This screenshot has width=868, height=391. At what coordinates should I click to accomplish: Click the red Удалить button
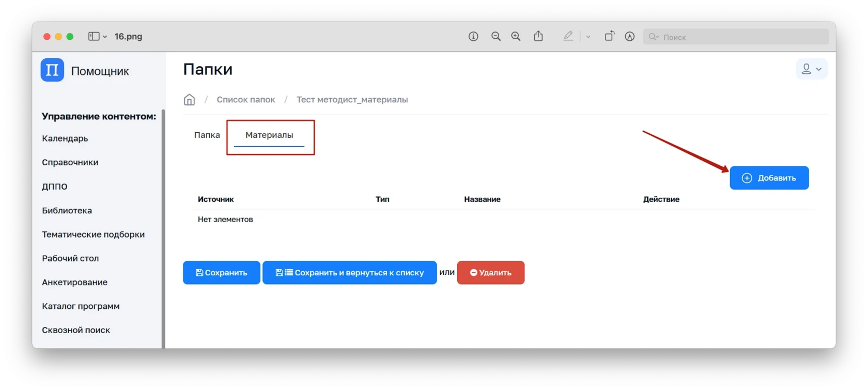point(490,273)
